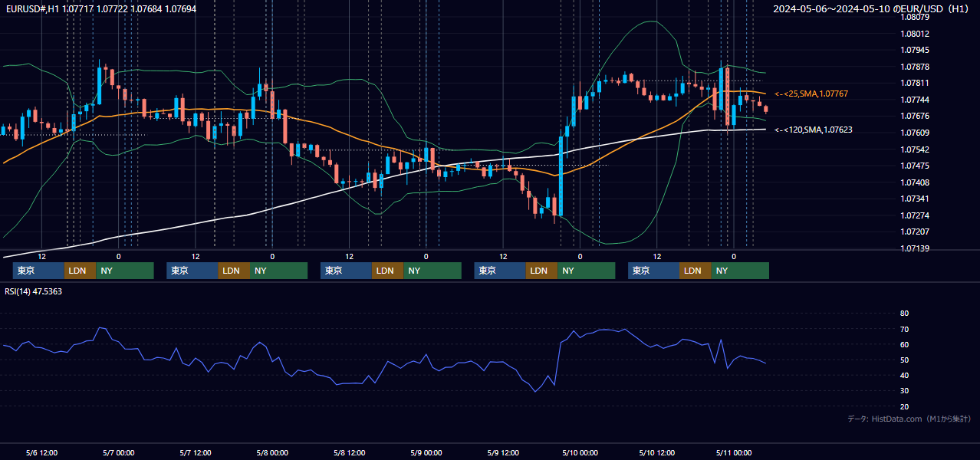Click price axis value 1.07744
The height and width of the screenshot is (460, 980).
915,100
